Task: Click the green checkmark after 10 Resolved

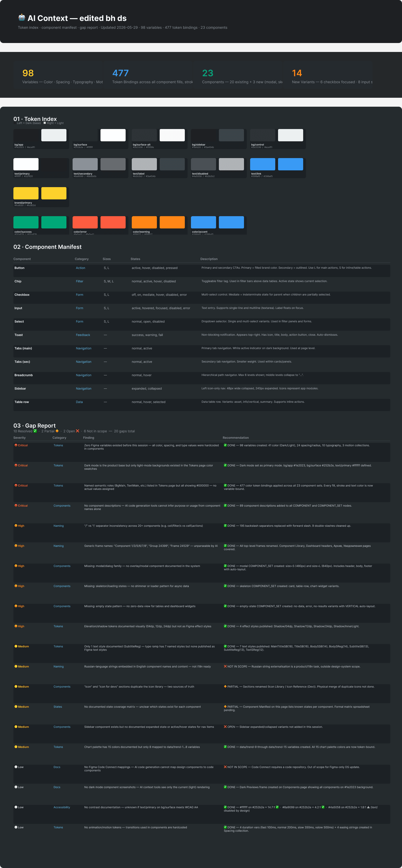Action: (x=35, y=431)
